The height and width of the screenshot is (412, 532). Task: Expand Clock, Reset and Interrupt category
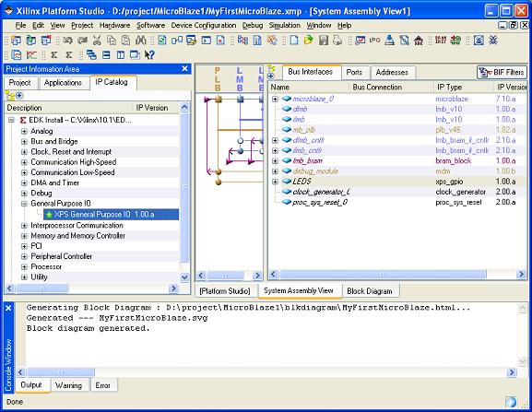[x=24, y=152]
